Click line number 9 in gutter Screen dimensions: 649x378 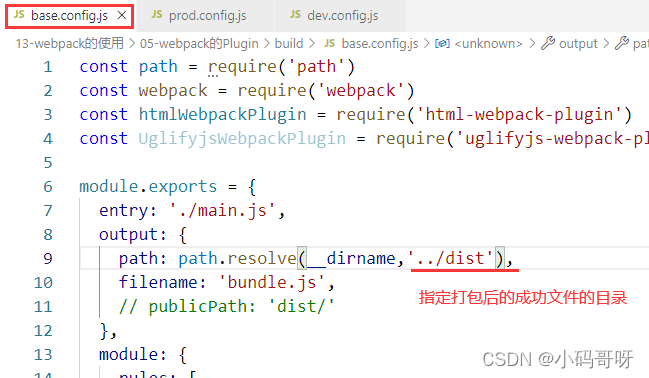tap(48, 259)
